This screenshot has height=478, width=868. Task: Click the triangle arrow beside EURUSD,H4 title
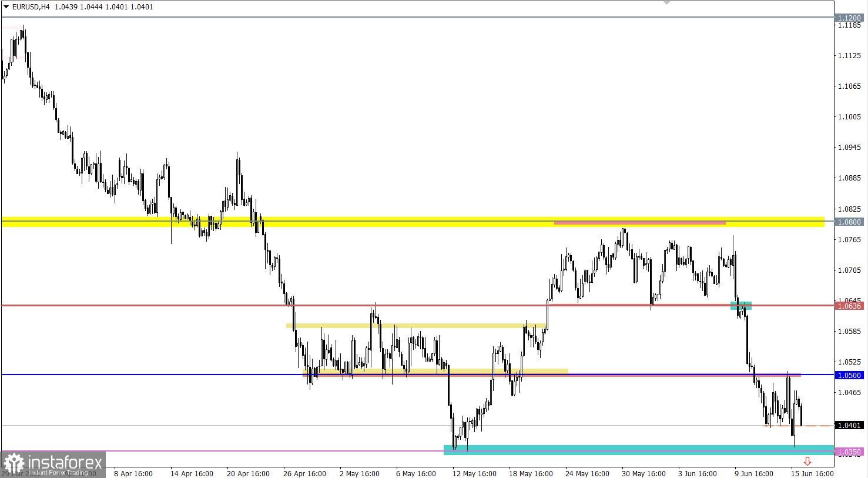tap(6, 7)
